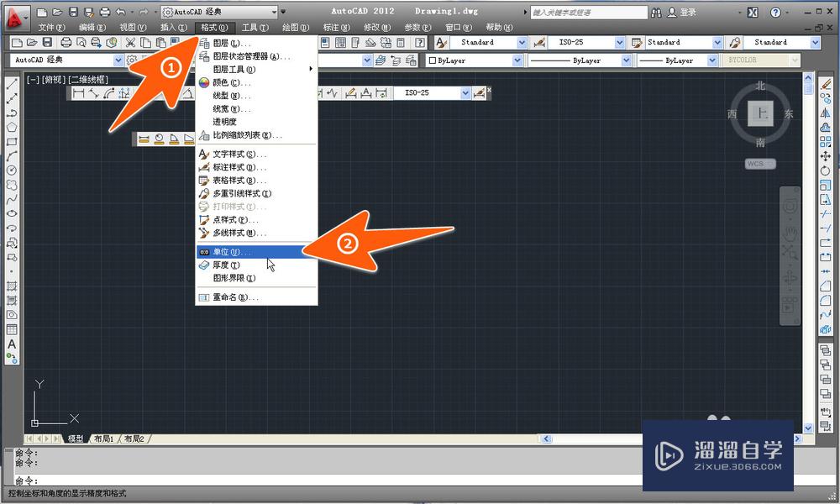840x504 pixels.
Task: Choose 图形界限(I) from the Format menu
Action: tap(256, 278)
